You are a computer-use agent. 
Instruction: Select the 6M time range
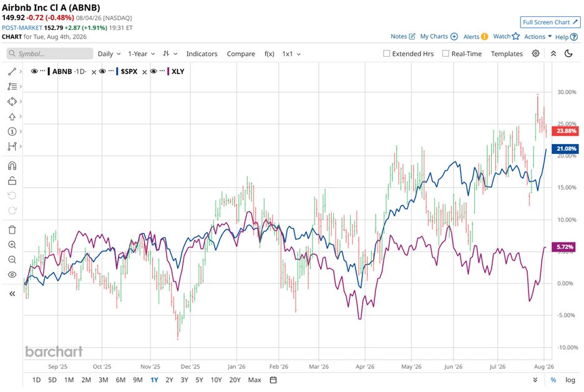pos(120,380)
